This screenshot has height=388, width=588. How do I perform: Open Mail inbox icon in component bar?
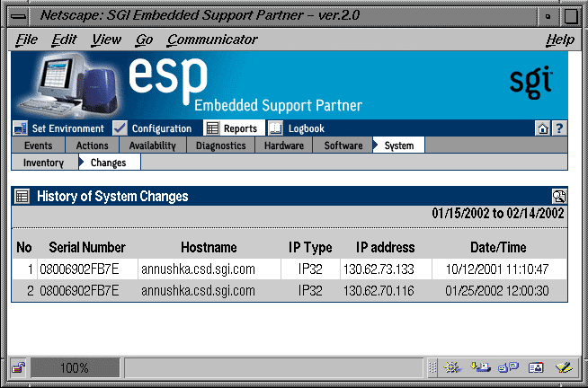pos(480,367)
